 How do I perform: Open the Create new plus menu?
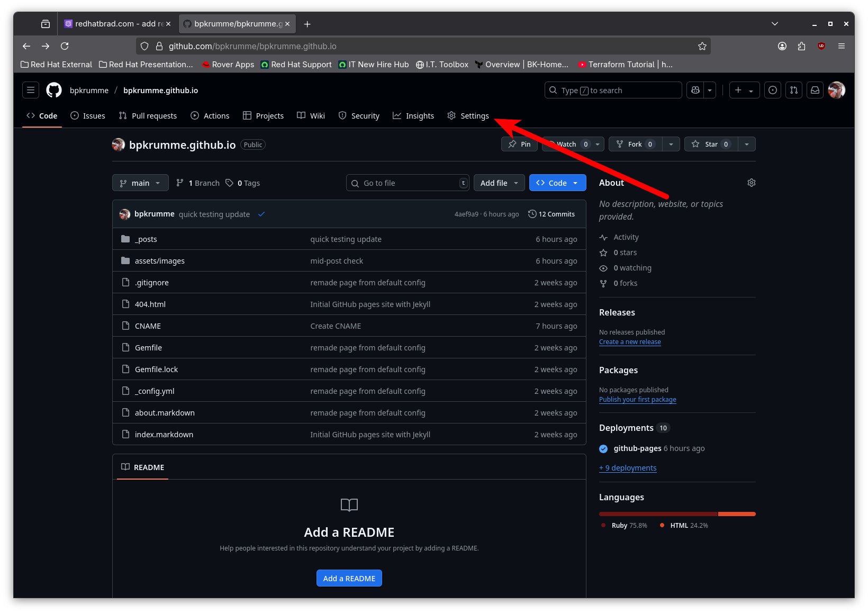(x=744, y=91)
